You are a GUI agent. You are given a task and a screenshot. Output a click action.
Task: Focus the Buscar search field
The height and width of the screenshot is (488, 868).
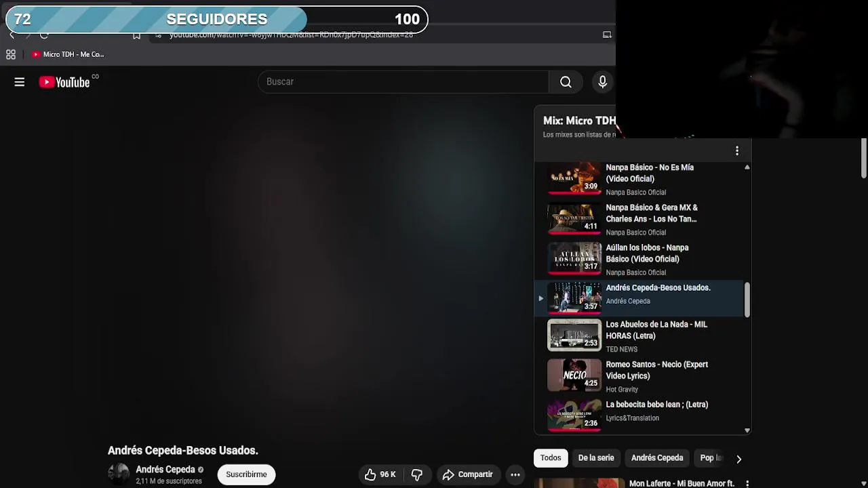(403, 82)
